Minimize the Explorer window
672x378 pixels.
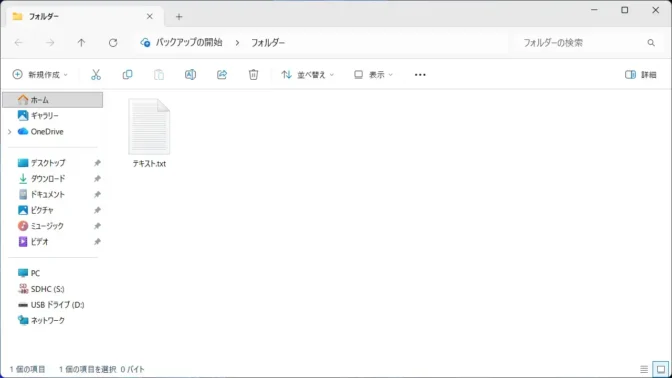pos(594,10)
